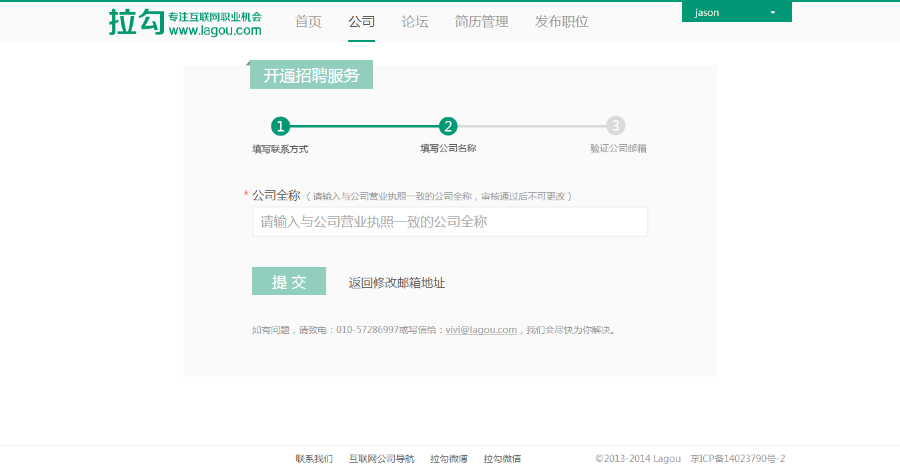Open 拉勾微信 footer link
900x470 pixels.
point(502,459)
